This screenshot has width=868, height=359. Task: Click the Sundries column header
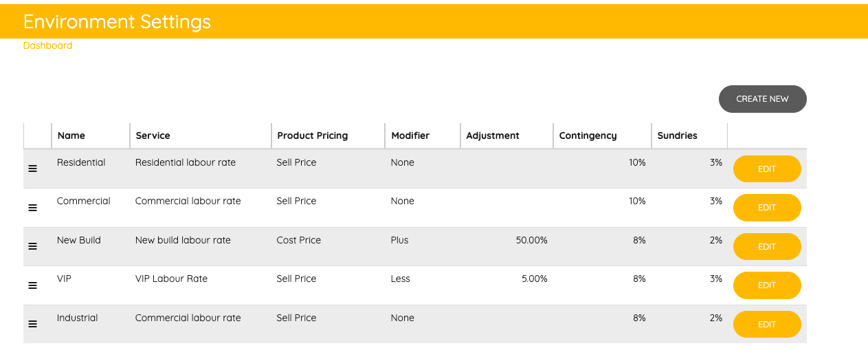tap(677, 135)
